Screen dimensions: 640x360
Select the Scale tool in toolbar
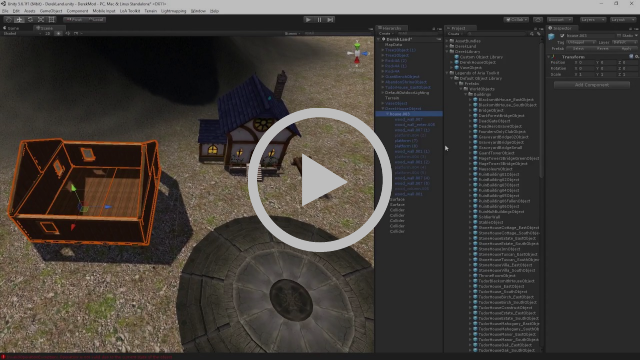pos(41,19)
